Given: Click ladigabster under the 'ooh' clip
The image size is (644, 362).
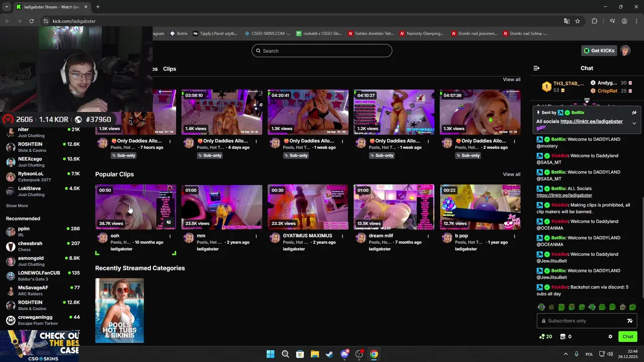Looking at the screenshot, I should coord(121,249).
